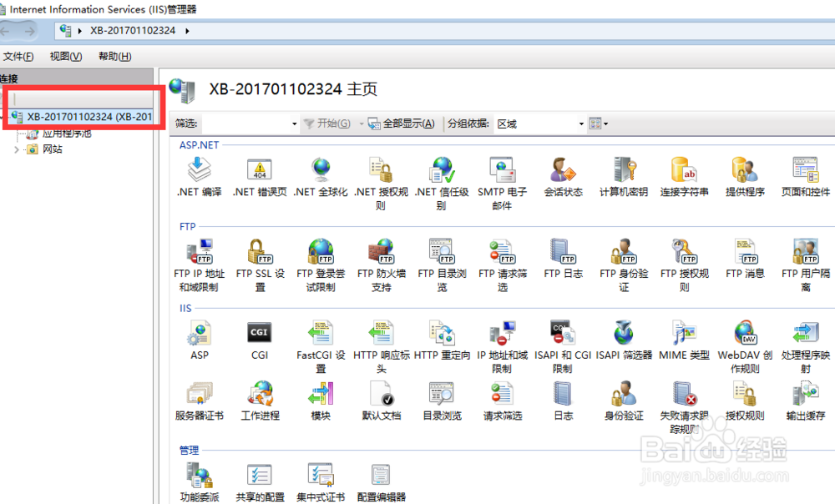Open HTTP 重定向 feature
Screen dimensions: 835x504
point(442,340)
